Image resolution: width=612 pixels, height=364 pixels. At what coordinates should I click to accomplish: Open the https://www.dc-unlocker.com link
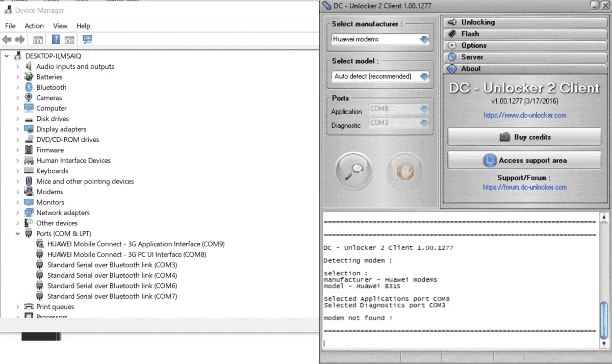[525, 115]
